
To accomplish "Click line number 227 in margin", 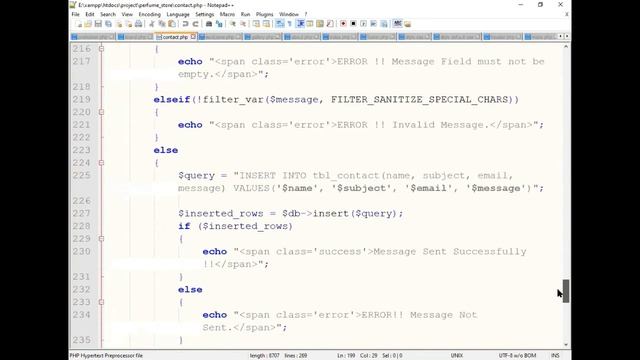I will [x=81, y=213].
